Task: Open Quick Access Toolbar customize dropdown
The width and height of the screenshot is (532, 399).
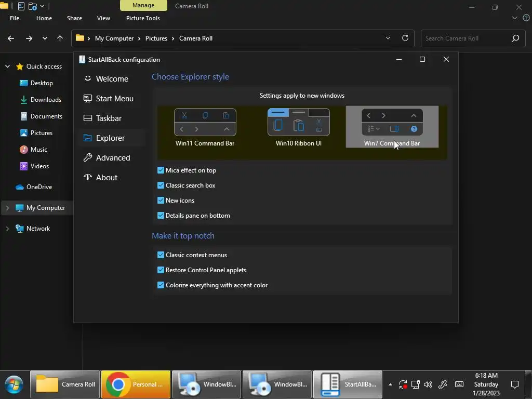Action: tap(42, 6)
